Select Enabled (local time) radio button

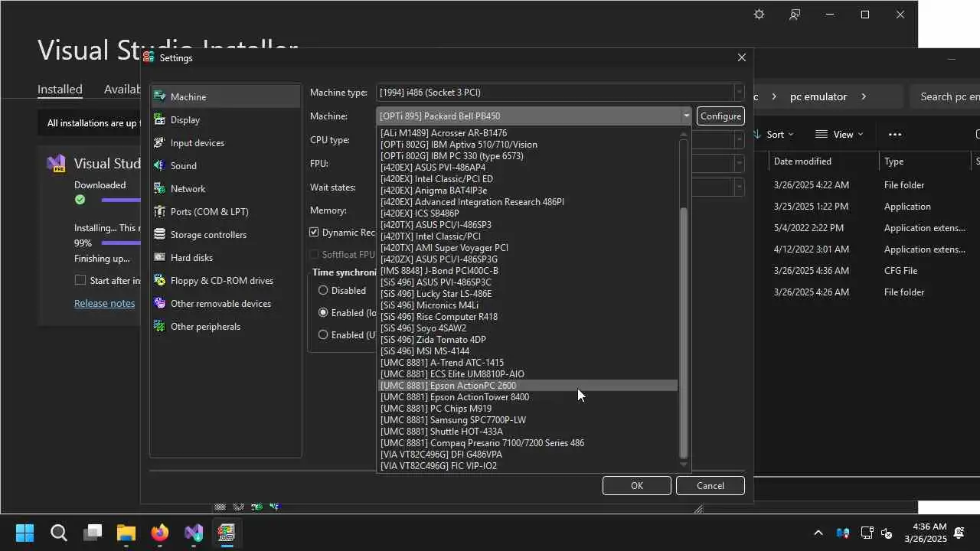(x=323, y=312)
